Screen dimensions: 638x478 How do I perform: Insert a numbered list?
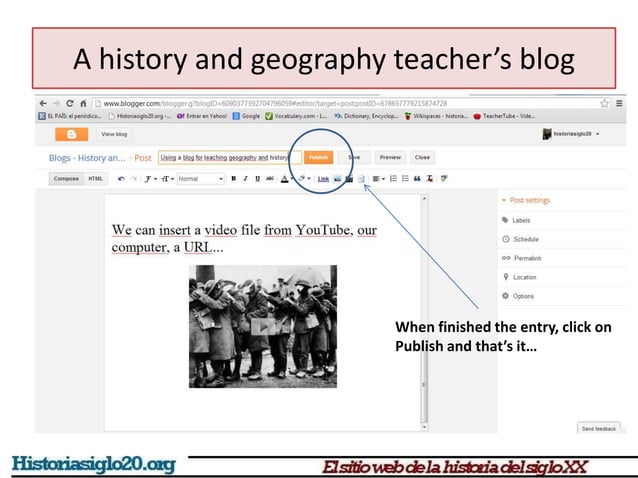393,179
